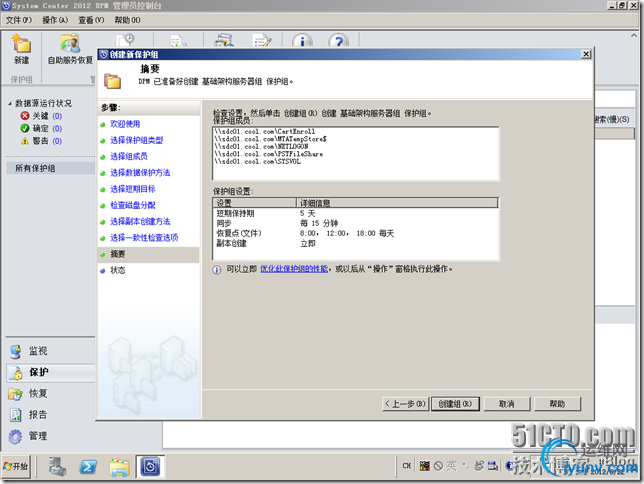The height and width of the screenshot is (484, 644).
Task: Select \\sdc01.cool.com\CertEnroll member entry
Action: coord(264,131)
